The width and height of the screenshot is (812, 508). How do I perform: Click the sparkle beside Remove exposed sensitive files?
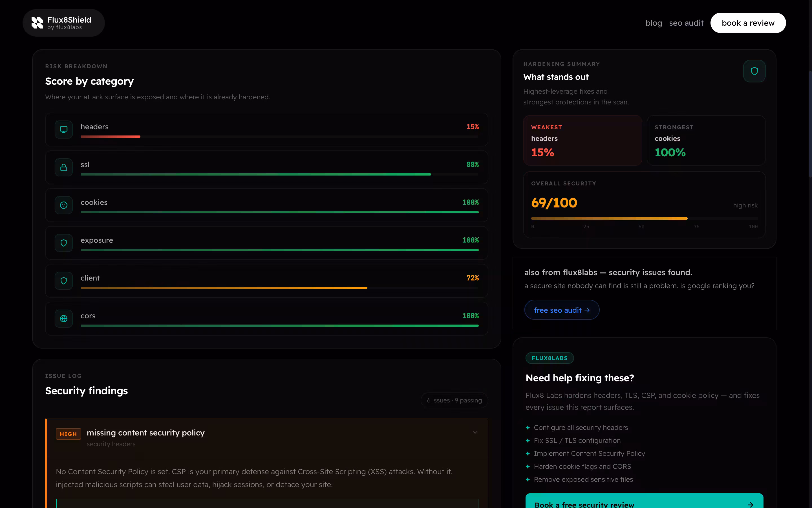click(x=528, y=479)
